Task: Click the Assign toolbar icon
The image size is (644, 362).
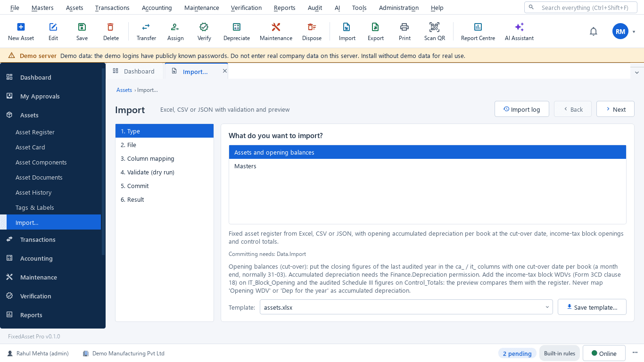Action: click(175, 27)
